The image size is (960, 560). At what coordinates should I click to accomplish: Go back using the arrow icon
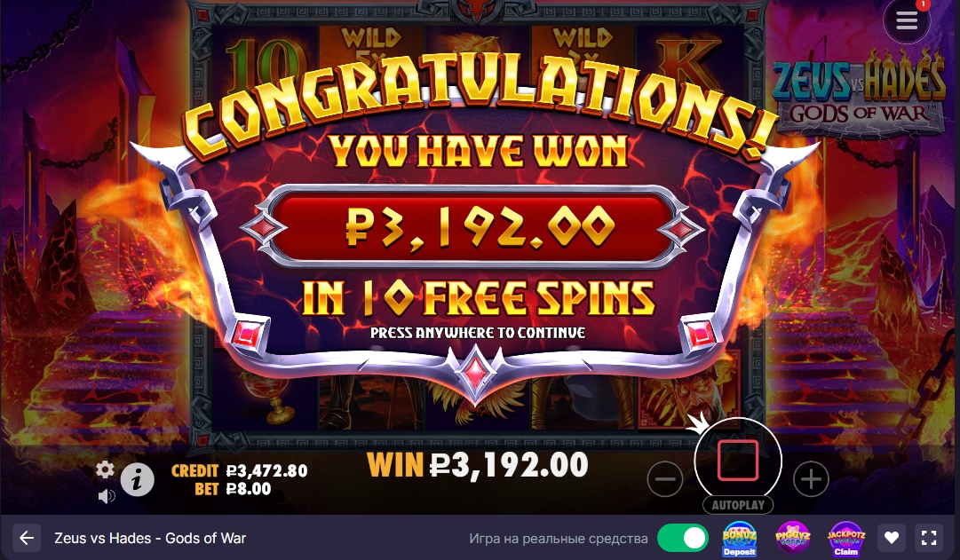27,538
